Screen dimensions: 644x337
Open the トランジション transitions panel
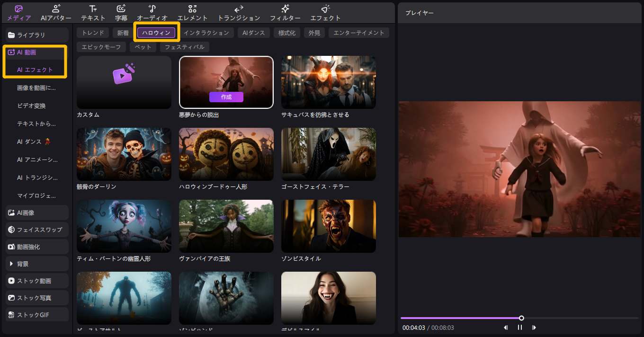pos(239,13)
